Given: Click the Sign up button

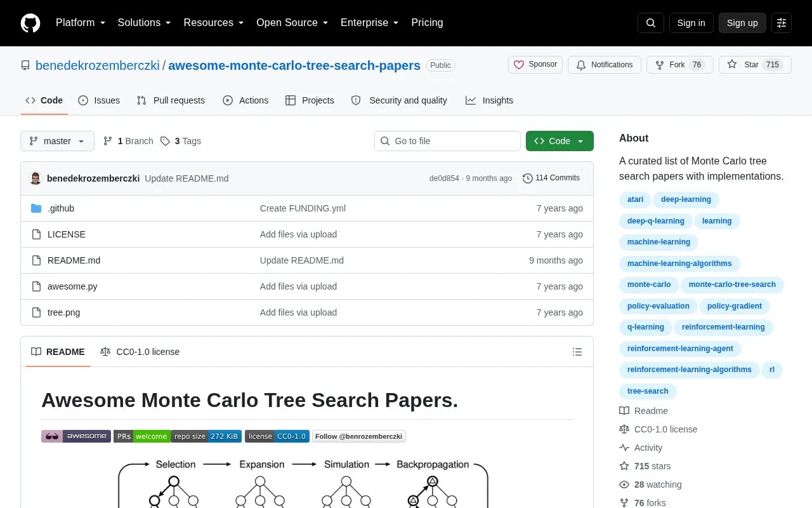Looking at the screenshot, I should [742, 23].
